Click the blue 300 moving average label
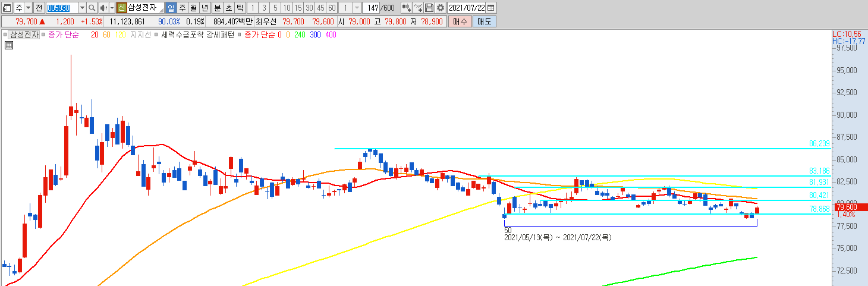 pyautogui.click(x=315, y=35)
